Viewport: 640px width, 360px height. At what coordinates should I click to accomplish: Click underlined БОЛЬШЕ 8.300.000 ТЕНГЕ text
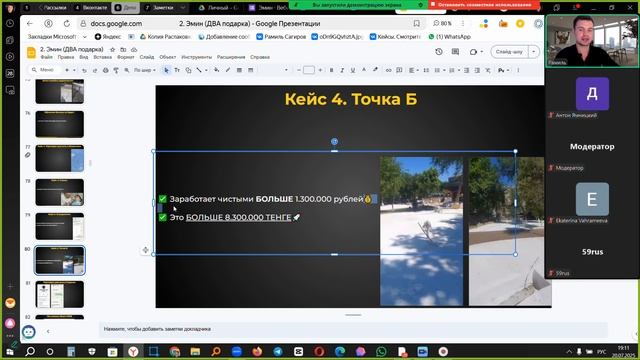tap(238, 218)
